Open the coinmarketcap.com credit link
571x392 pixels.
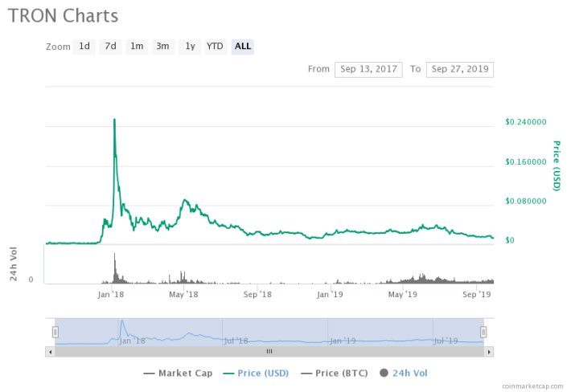point(532,386)
